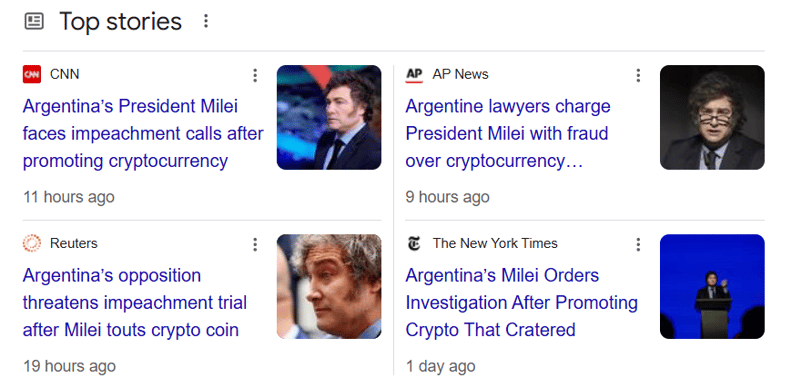The image size is (812, 385).
Task: Open more options for the AP News story
Action: click(638, 76)
